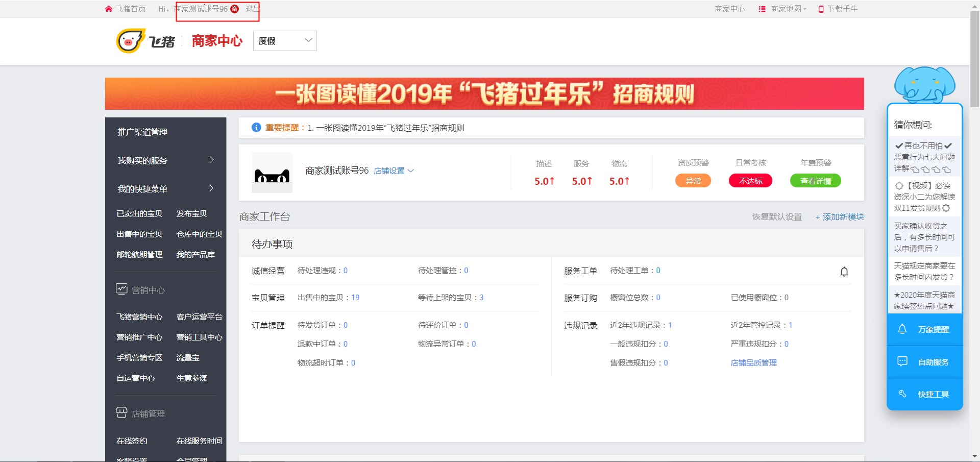Open the 商家地图 list icon
The image size is (980, 462).
point(762,9)
